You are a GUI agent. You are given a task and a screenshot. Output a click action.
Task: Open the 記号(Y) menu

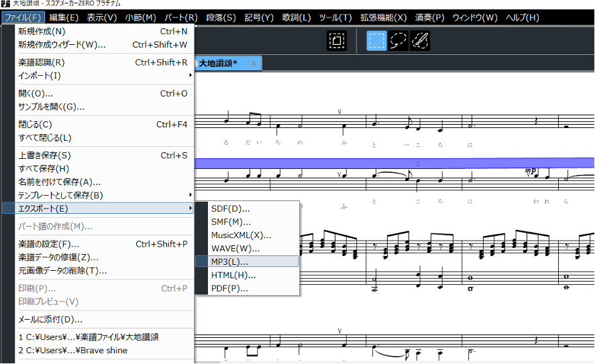[x=259, y=17]
